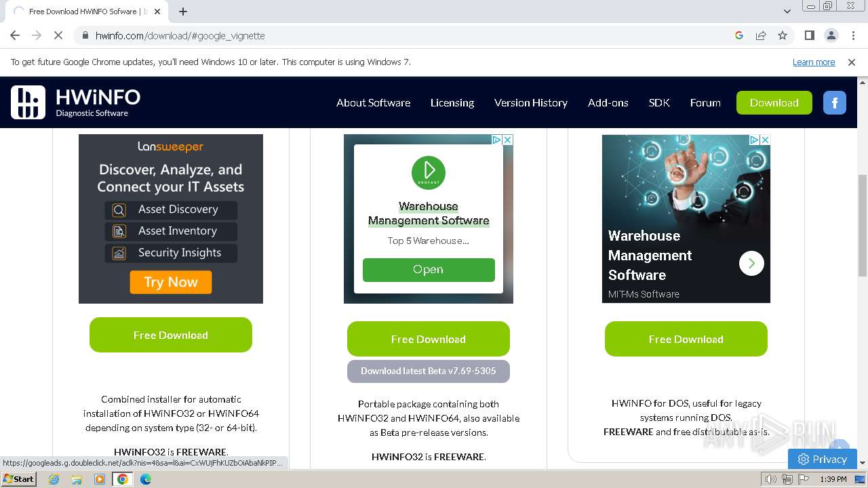The width and height of the screenshot is (868, 488).
Task: Go to Add-ons page
Action: point(608,103)
